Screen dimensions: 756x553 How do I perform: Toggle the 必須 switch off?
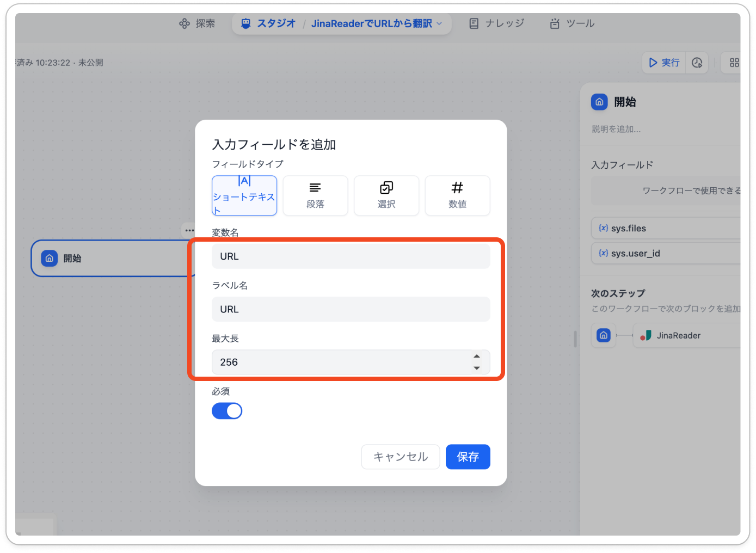[x=227, y=411]
